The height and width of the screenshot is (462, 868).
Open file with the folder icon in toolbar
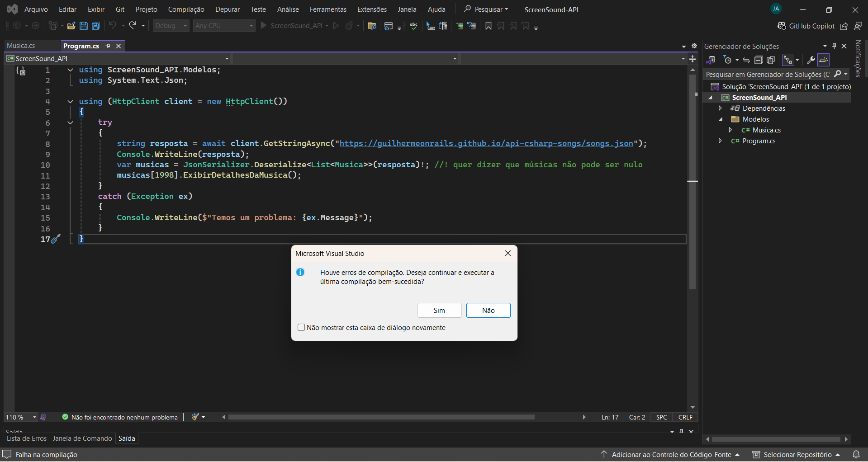71,26
